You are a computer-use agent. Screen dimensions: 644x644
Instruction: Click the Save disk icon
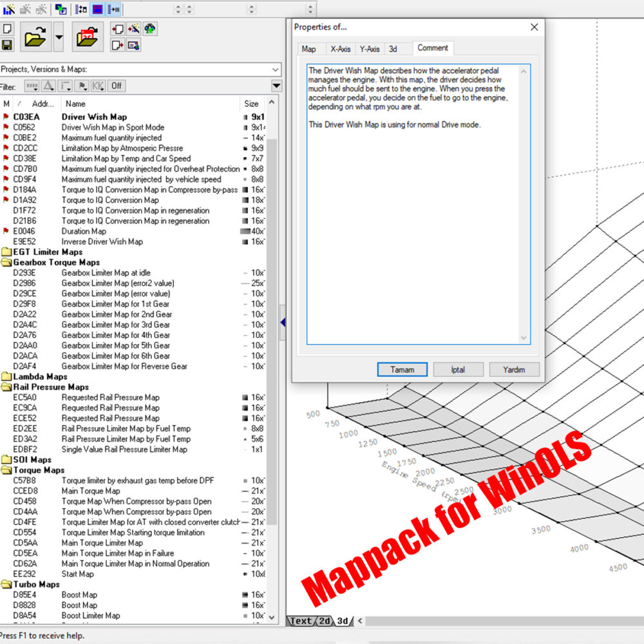click(7, 45)
